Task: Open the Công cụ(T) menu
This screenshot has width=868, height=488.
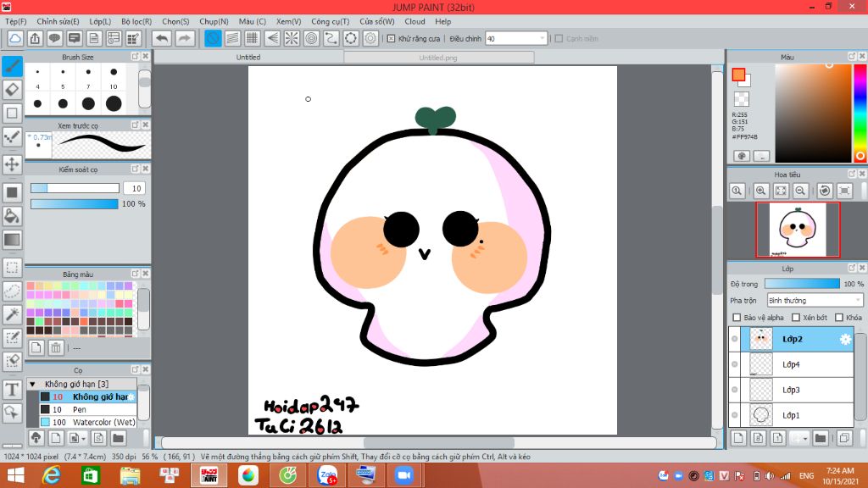Action: click(330, 21)
